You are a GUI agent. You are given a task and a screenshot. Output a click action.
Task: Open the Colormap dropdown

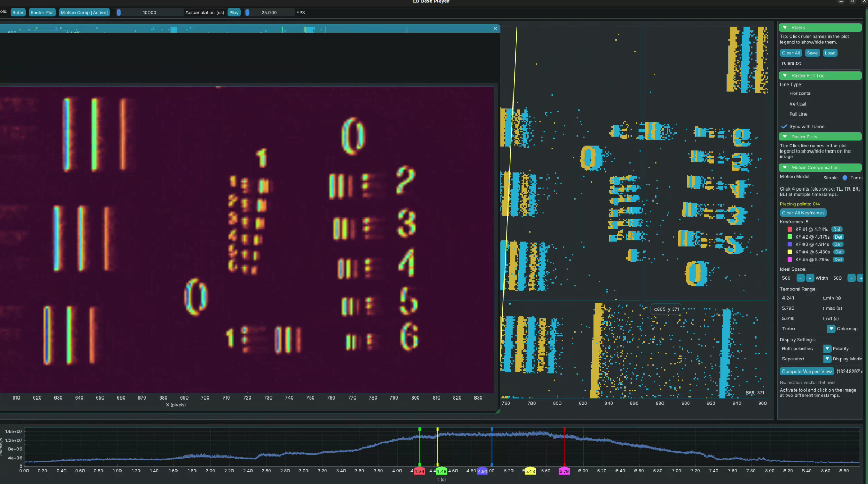click(830, 329)
